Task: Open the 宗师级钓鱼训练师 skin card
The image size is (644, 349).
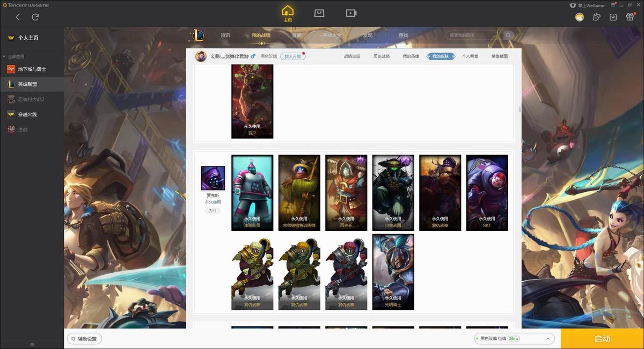Action: 299,193
